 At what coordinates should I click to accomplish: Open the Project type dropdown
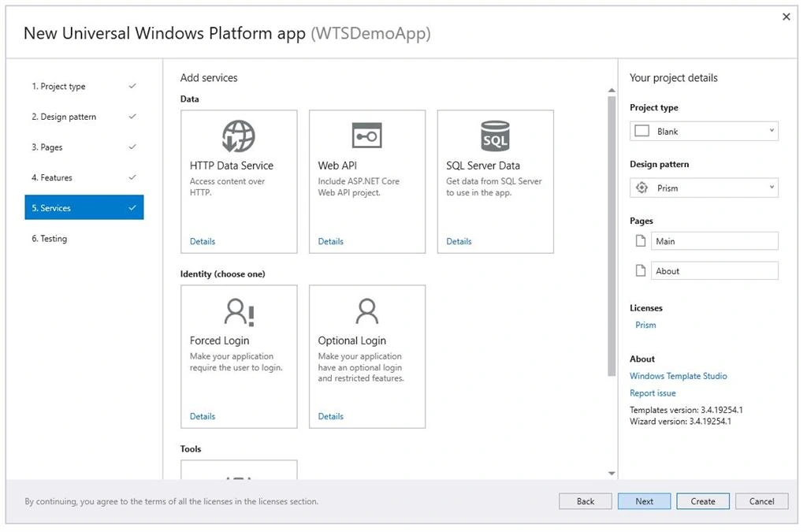(x=704, y=131)
